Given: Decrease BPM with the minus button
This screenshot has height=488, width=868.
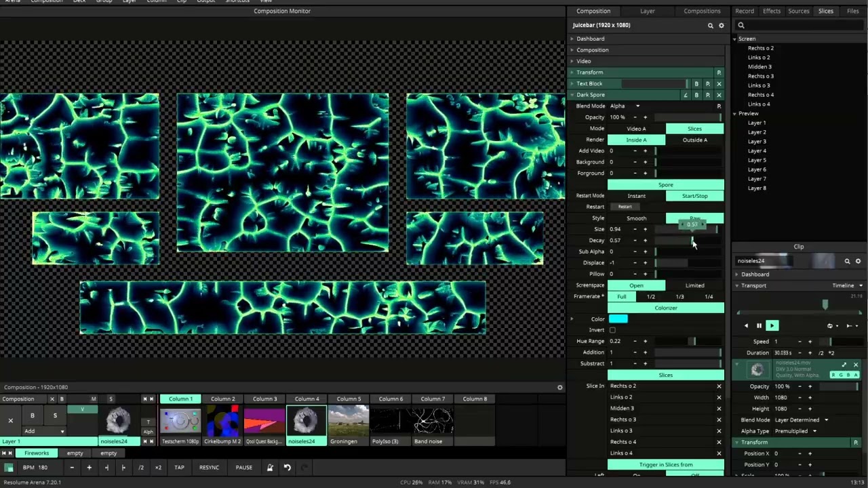Looking at the screenshot, I should point(72,467).
